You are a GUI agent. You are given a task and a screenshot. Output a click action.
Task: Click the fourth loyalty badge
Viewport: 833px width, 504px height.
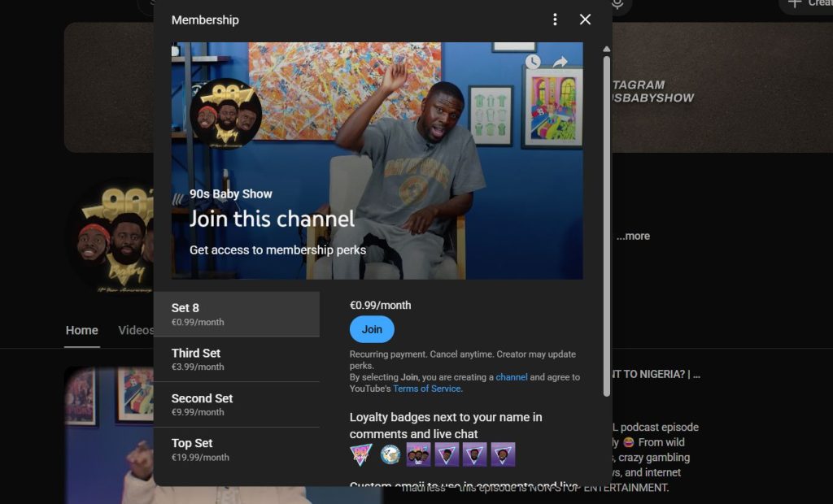(447, 454)
